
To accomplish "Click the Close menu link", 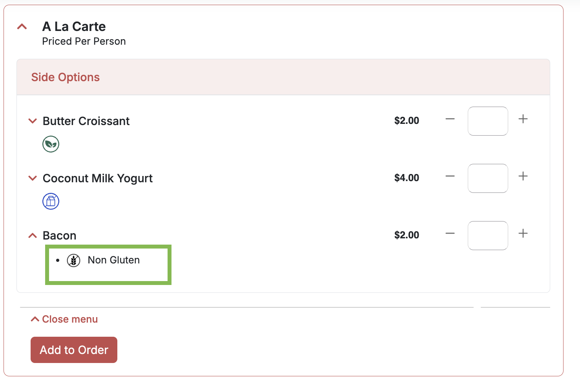I will 64,319.
